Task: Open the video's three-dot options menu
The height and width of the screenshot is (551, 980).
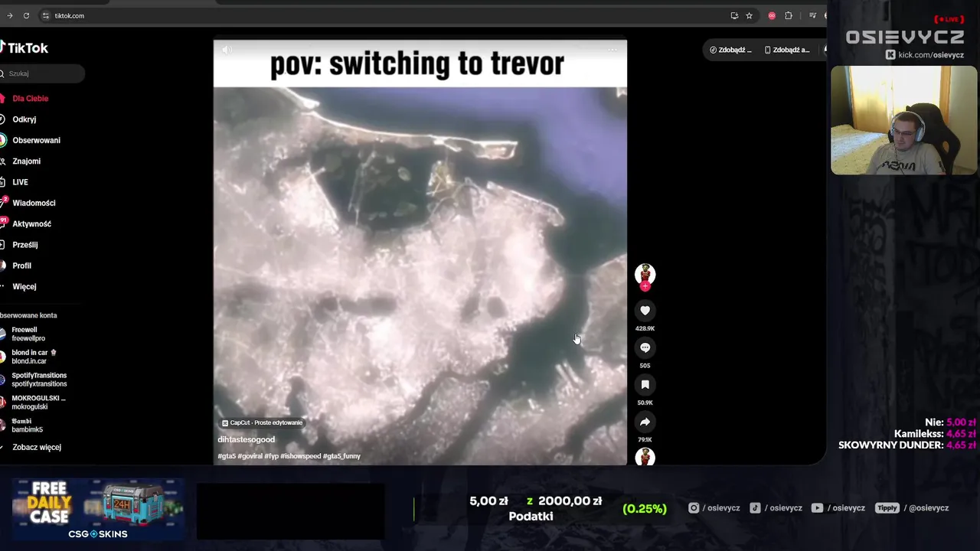Action: [x=612, y=50]
